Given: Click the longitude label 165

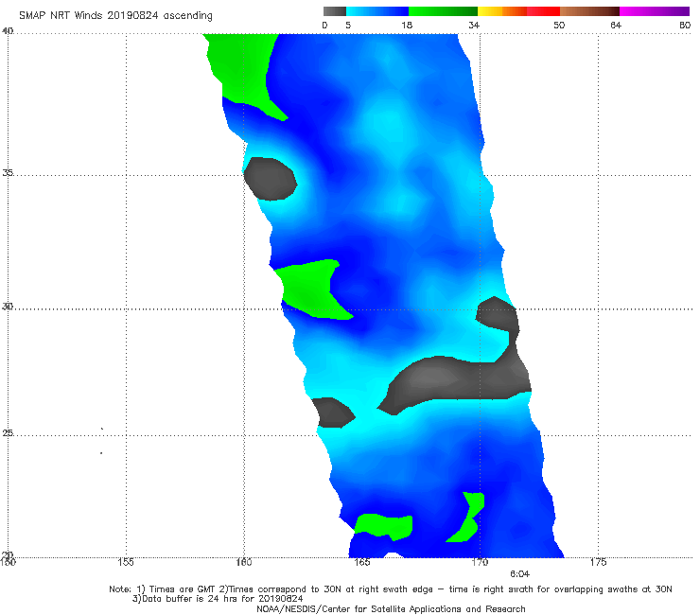Looking at the screenshot, I should tap(362, 562).
